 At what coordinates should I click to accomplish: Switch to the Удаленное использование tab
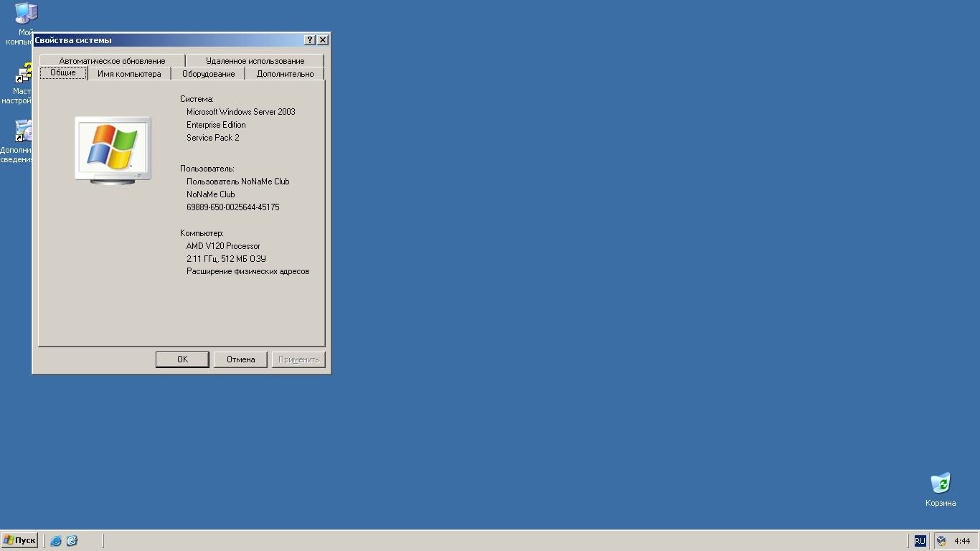click(255, 61)
